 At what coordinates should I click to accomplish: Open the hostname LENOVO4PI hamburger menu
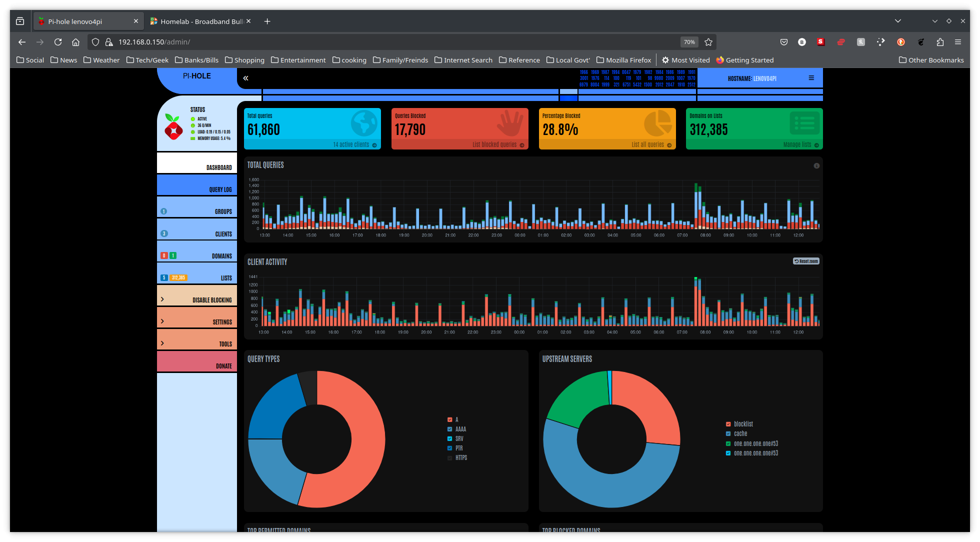tap(811, 78)
